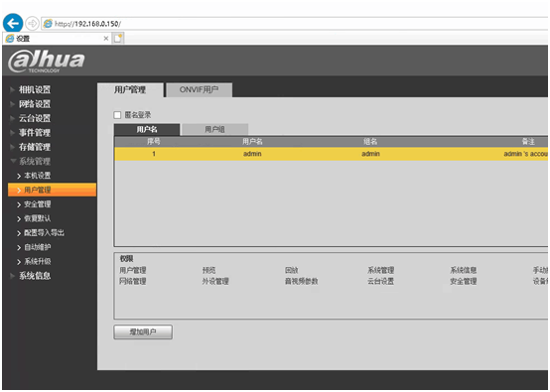
Task: Click the browser back arrow button
Action: click(x=13, y=24)
